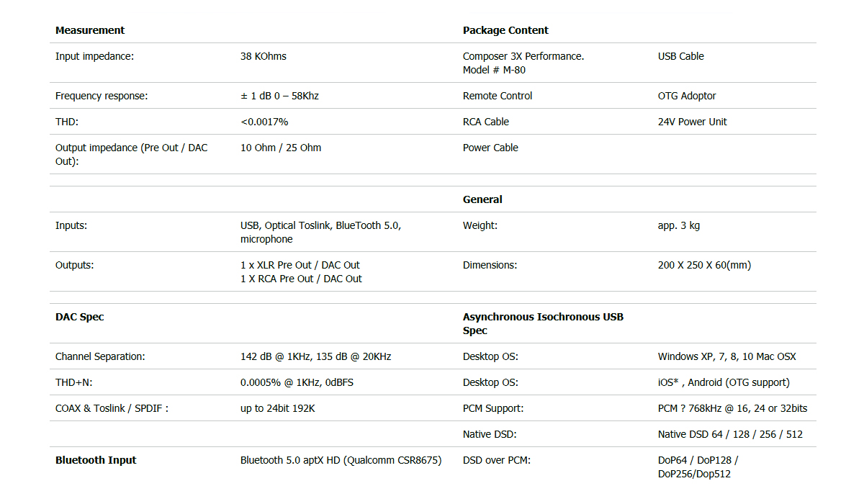Click the Native DSD 64 / 128 / 256 / 512 value
The image size is (864, 504).
pos(730,434)
